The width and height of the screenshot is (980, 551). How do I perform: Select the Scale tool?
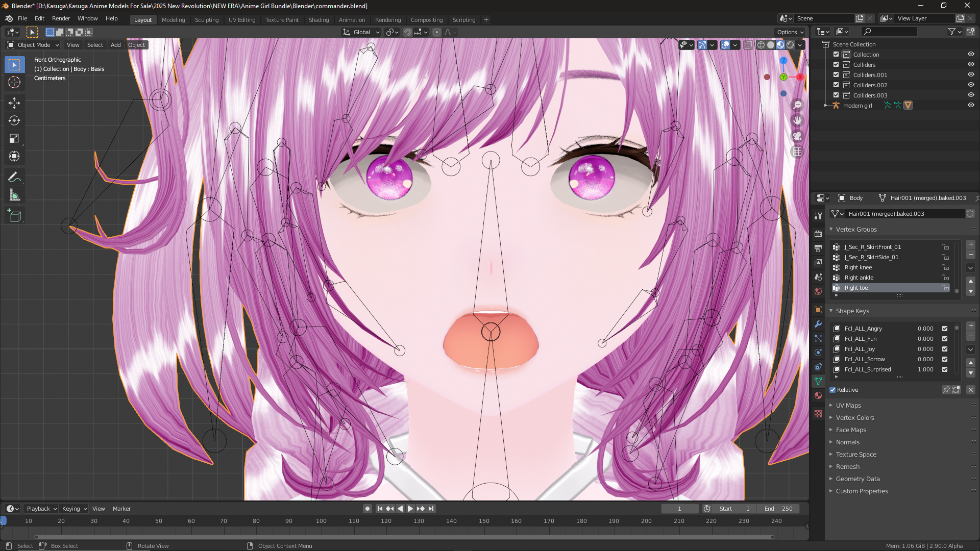pyautogui.click(x=14, y=139)
